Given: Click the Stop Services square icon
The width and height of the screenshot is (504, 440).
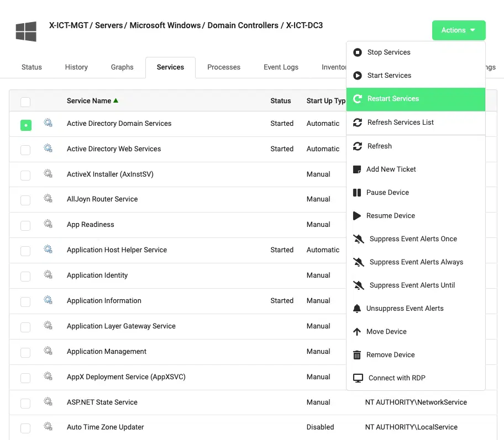Looking at the screenshot, I should pyautogui.click(x=358, y=52).
